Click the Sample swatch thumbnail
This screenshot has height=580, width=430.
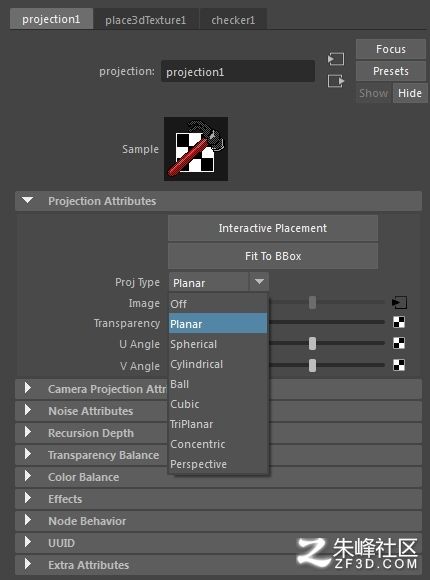[x=196, y=149]
